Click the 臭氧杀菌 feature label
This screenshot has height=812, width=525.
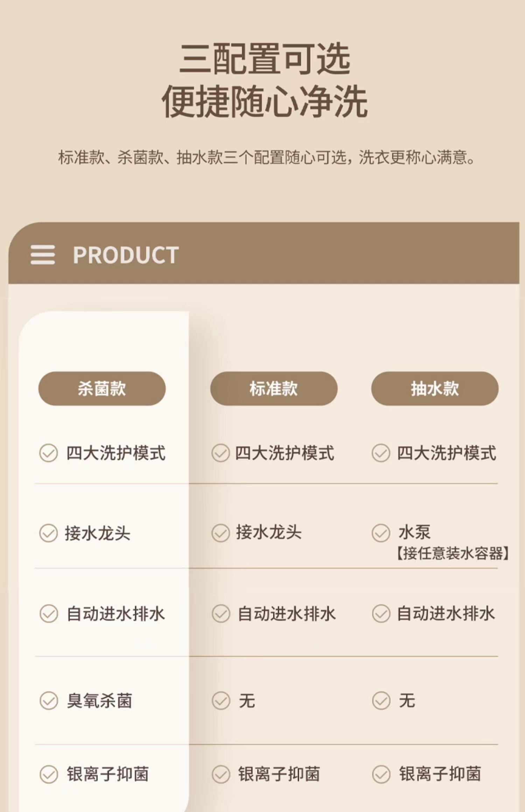(x=99, y=700)
